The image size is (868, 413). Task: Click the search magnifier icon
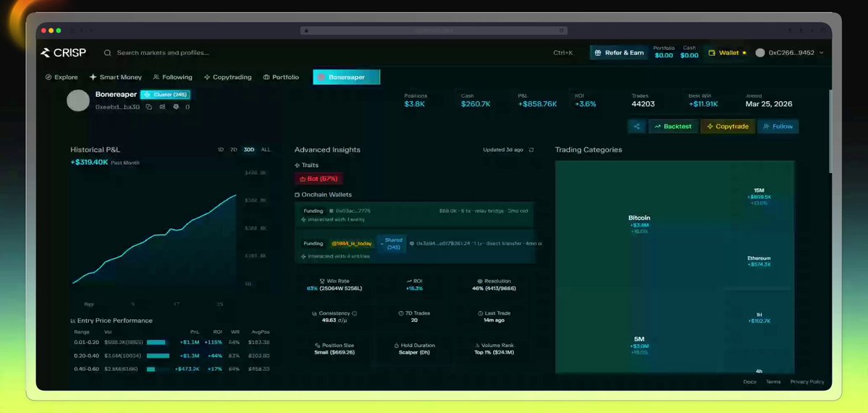click(x=107, y=53)
